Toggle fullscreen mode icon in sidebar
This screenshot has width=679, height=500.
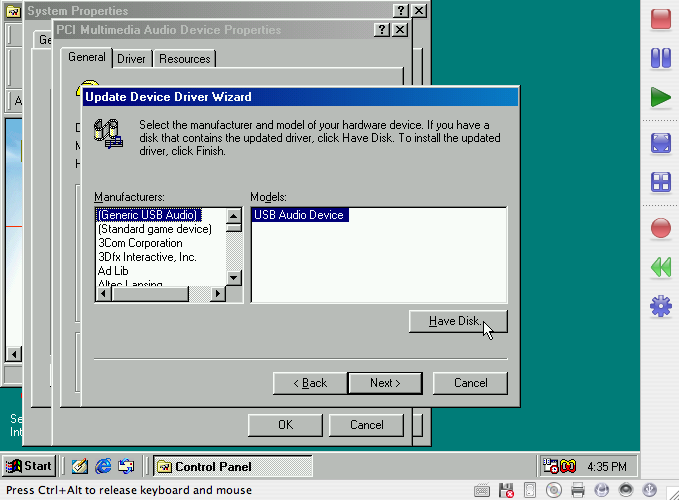point(660,143)
